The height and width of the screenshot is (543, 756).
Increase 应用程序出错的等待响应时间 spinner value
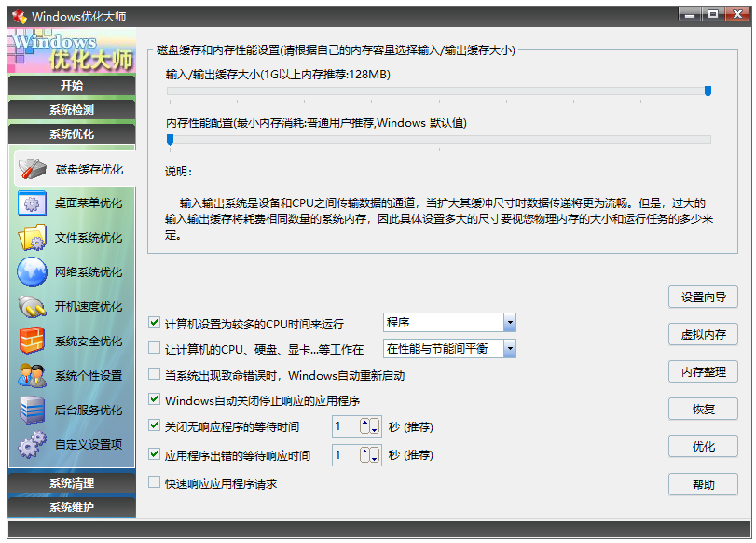click(365, 454)
